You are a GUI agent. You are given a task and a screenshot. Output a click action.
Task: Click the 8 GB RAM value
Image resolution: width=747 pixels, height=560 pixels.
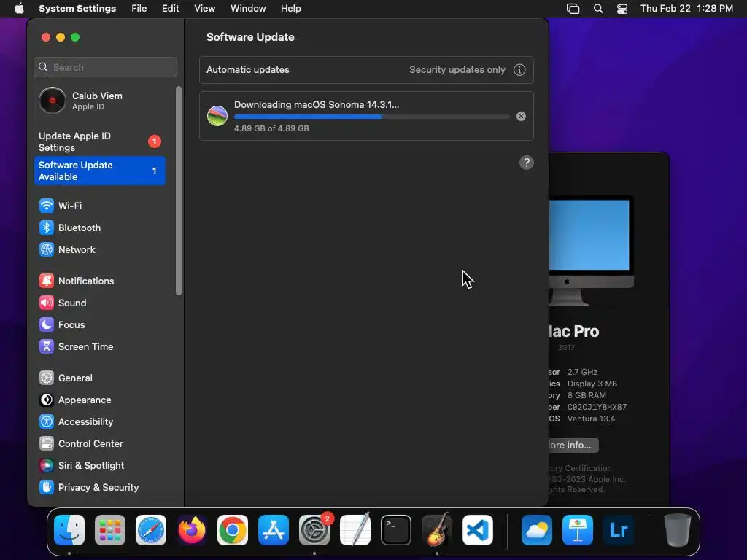[x=587, y=395]
